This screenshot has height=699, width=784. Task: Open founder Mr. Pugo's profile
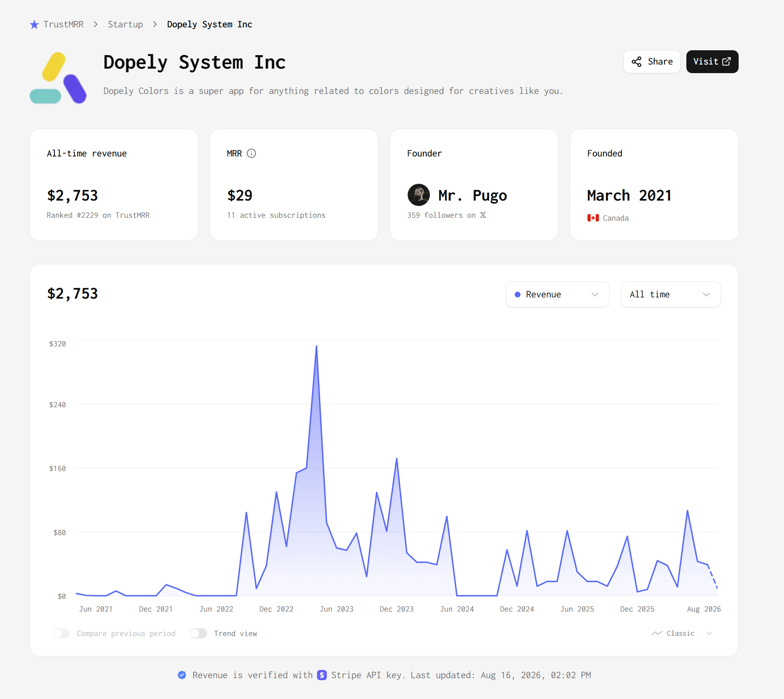coord(473,195)
